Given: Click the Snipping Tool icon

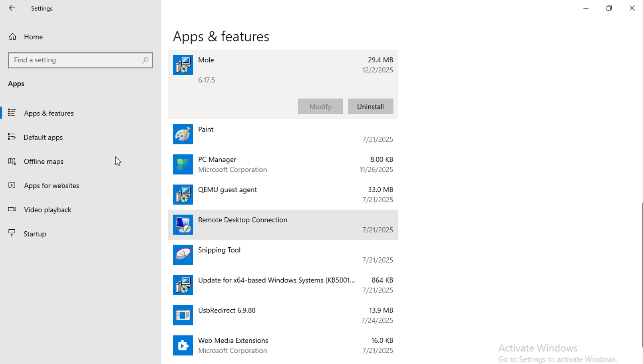Looking at the screenshot, I should tap(183, 255).
